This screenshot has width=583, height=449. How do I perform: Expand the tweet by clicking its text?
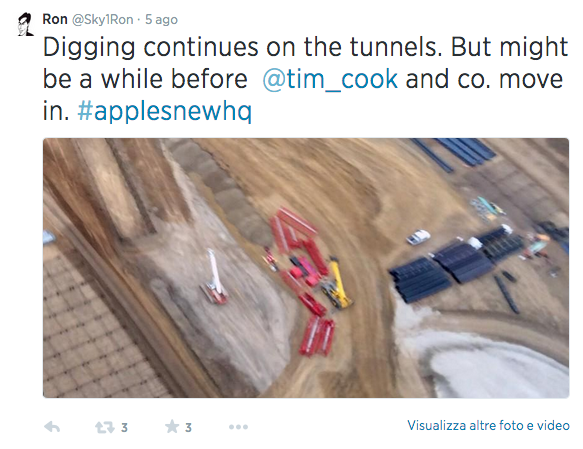click(x=305, y=79)
